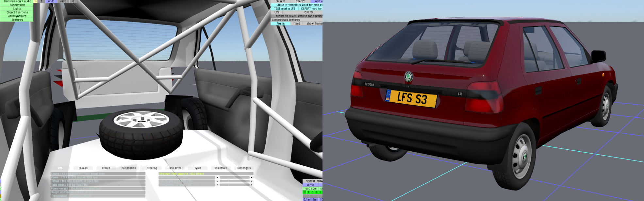Toggle the yellow H button
The height and width of the screenshot is (201, 644).
click(x=35, y=1)
